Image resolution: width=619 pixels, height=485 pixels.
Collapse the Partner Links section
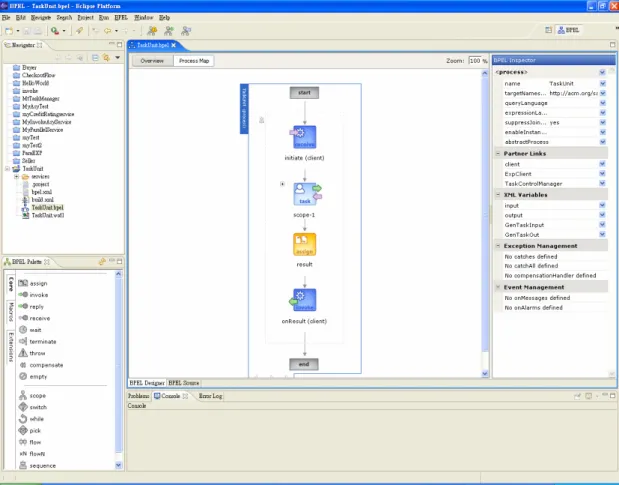click(x=498, y=153)
